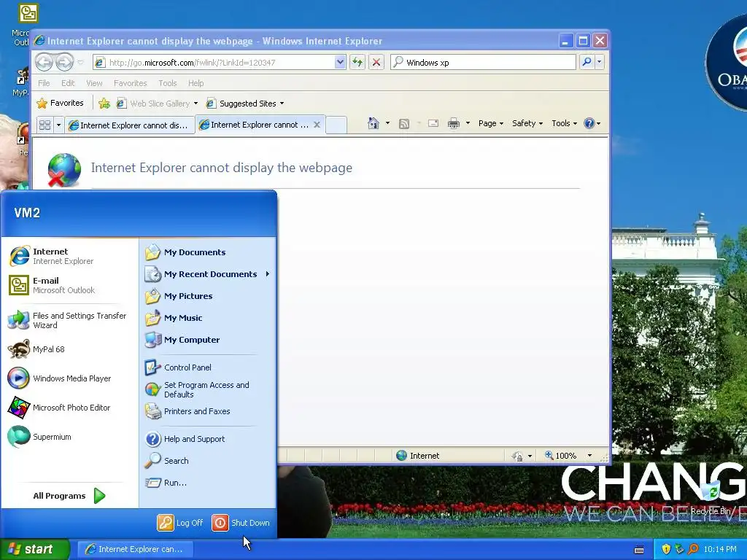Open Quick Tabs grid view
Viewport: 747px width, 560px height.
click(44, 125)
